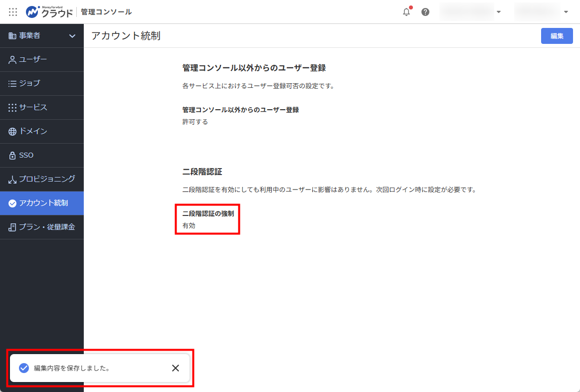
Task: Open the help question mark icon
Action: (425, 12)
